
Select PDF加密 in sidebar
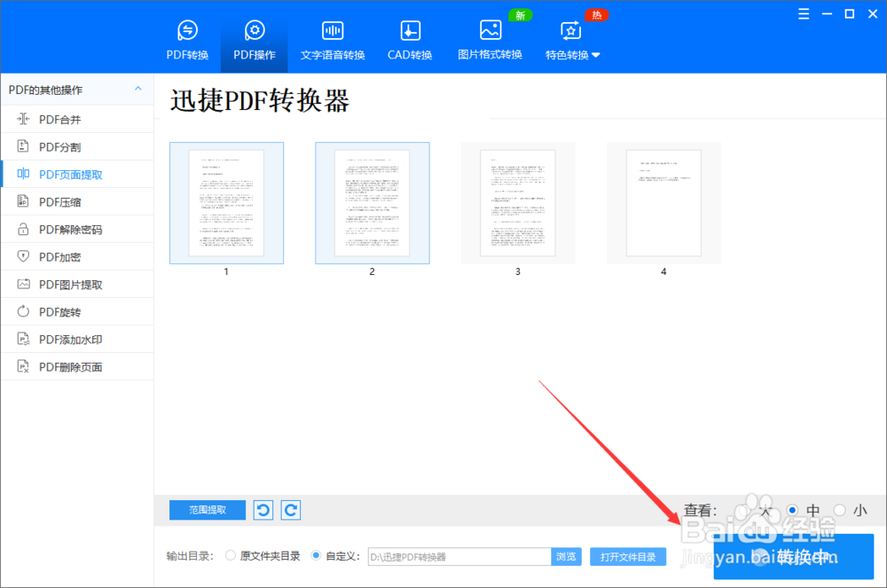coord(77,256)
